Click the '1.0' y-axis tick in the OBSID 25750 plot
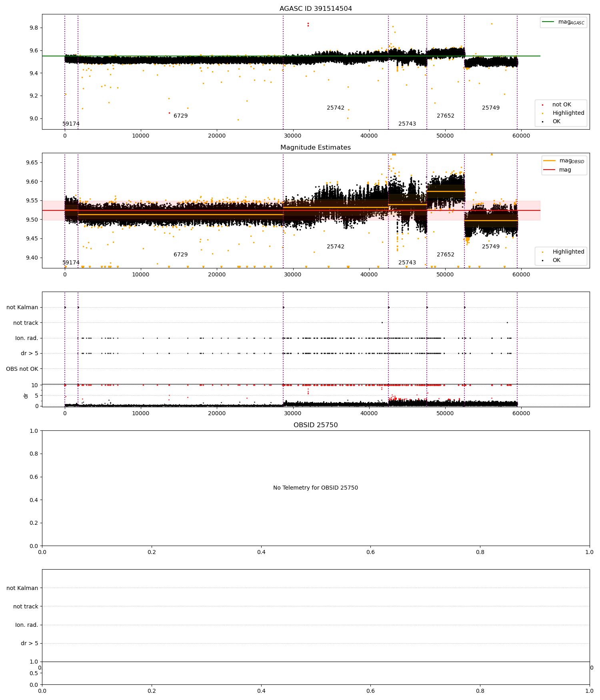Viewport: 600px width, 700px height. point(34,431)
